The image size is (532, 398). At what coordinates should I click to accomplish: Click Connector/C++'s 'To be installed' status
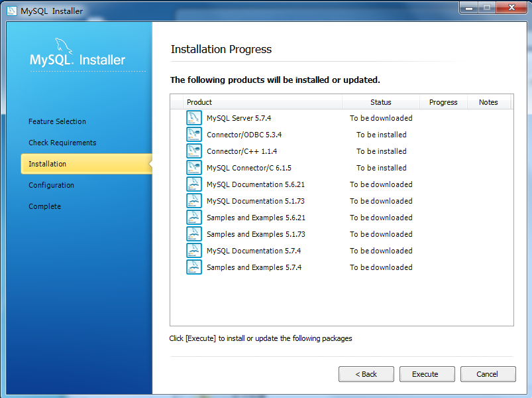(382, 151)
